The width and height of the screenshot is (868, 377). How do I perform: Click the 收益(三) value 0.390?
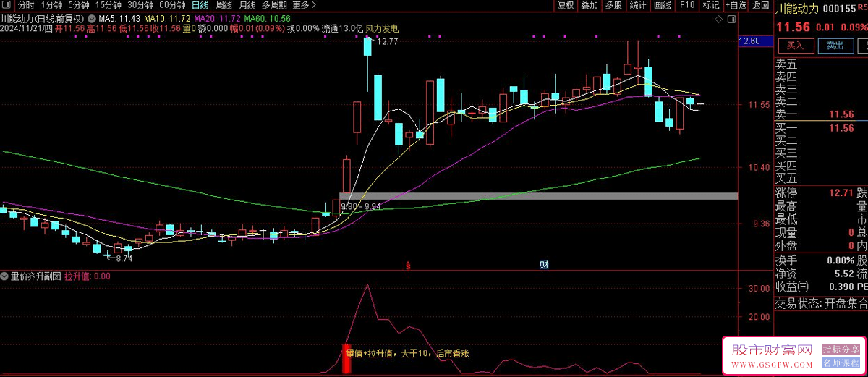841,287
